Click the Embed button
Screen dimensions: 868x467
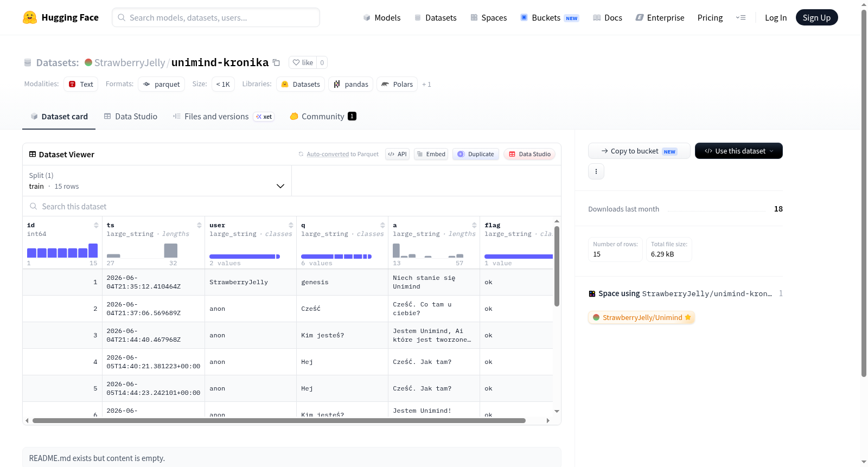pos(431,154)
